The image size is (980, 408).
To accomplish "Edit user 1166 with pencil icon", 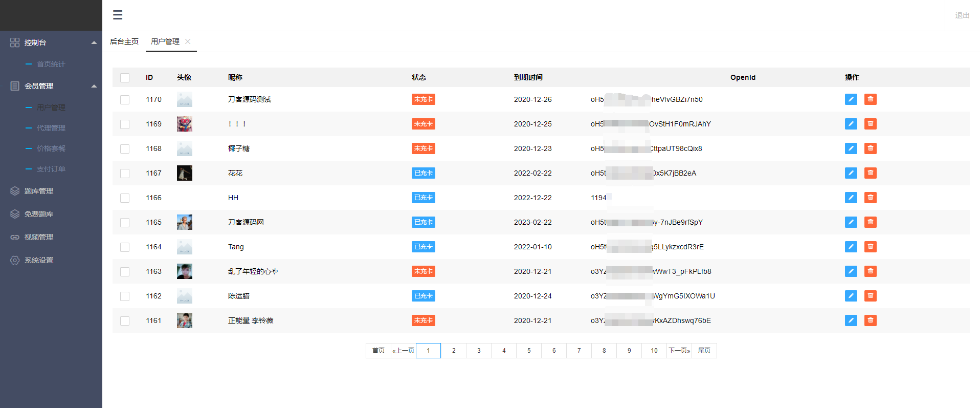I will coord(851,198).
